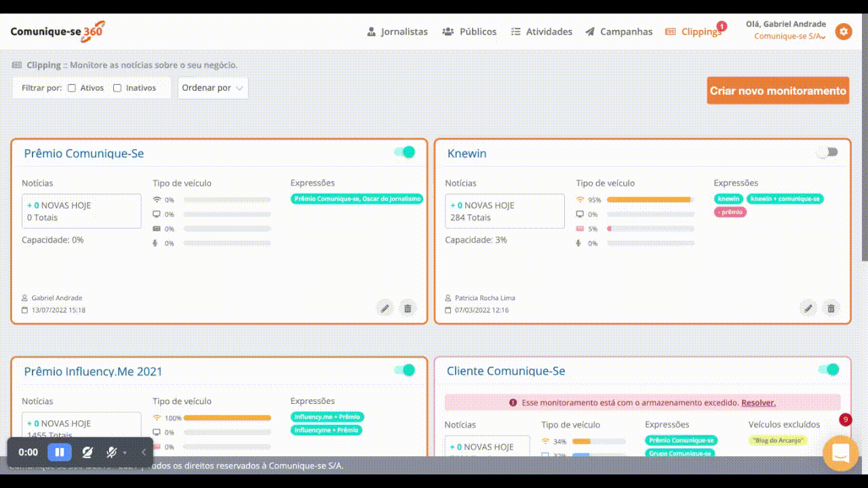868x488 pixels.
Task: Click Criar novo monitoramento button
Action: [778, 90]
